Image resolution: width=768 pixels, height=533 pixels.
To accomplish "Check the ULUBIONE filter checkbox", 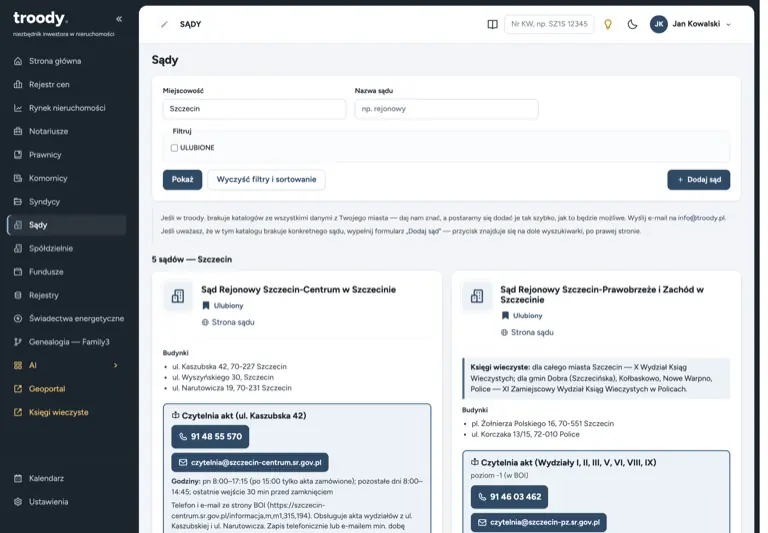I will pos(174,148).
